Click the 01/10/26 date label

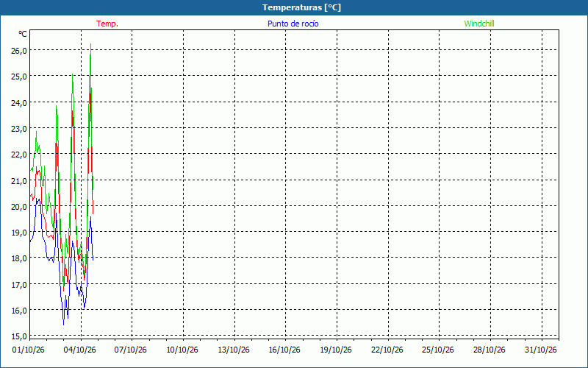(x=29, y=350)
